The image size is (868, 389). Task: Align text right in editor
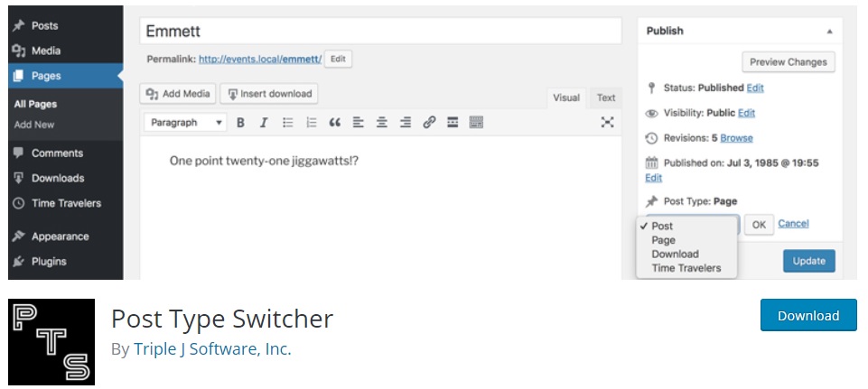406,122
